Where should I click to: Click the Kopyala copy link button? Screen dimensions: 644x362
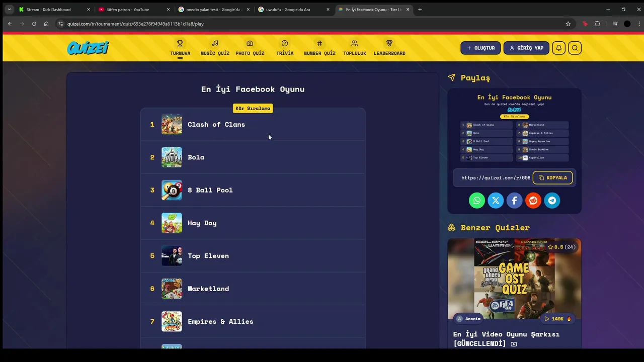(552, 177)
